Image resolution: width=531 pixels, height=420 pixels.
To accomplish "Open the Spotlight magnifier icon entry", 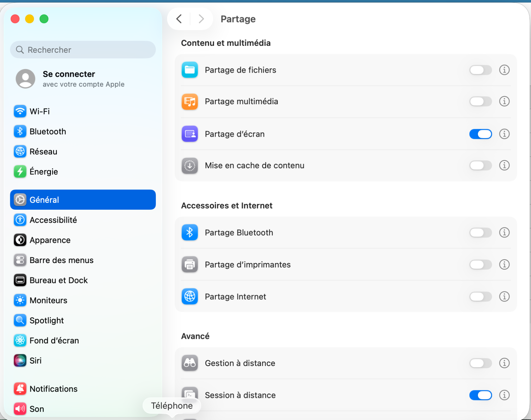I will [20, 320].
